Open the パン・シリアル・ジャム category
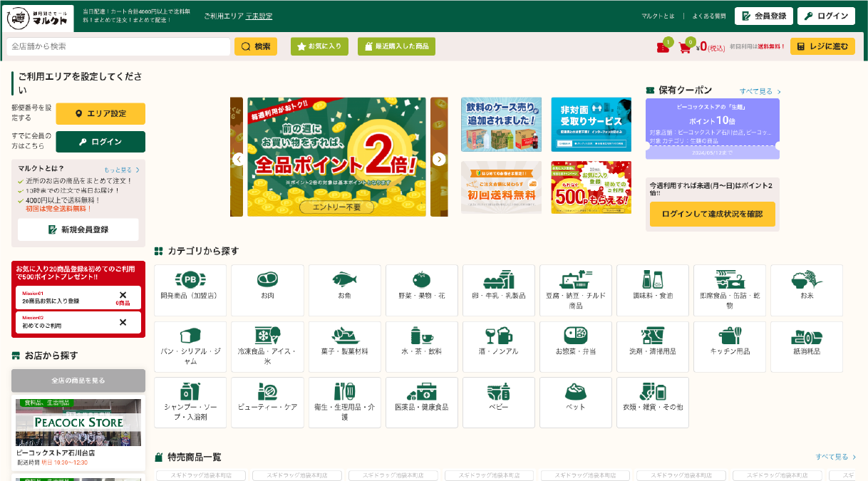 pos(190,346)
